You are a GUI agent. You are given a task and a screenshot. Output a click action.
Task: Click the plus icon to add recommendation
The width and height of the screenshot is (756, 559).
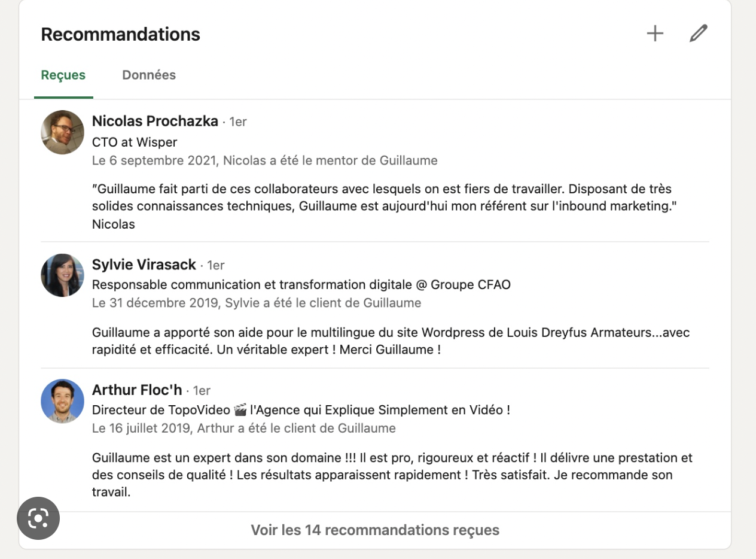click(655, 34)
